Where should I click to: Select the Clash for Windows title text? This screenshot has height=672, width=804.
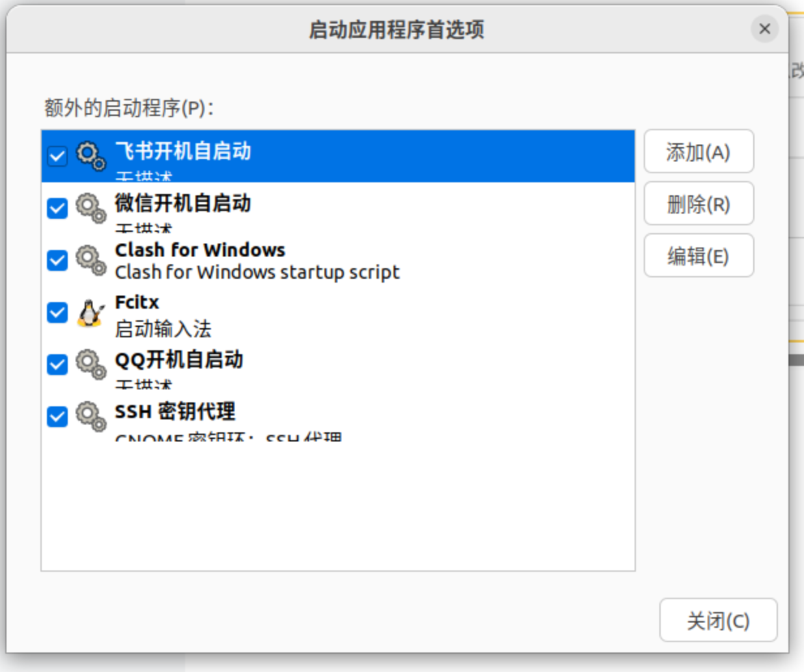coord(200,250)
